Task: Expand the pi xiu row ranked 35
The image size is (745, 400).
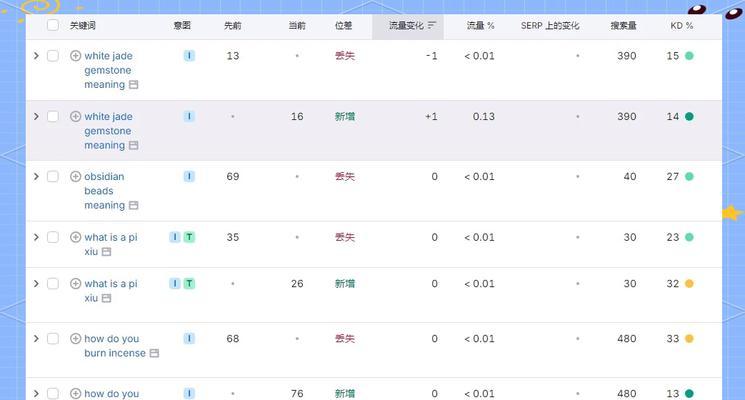Action: coord(36,237)
